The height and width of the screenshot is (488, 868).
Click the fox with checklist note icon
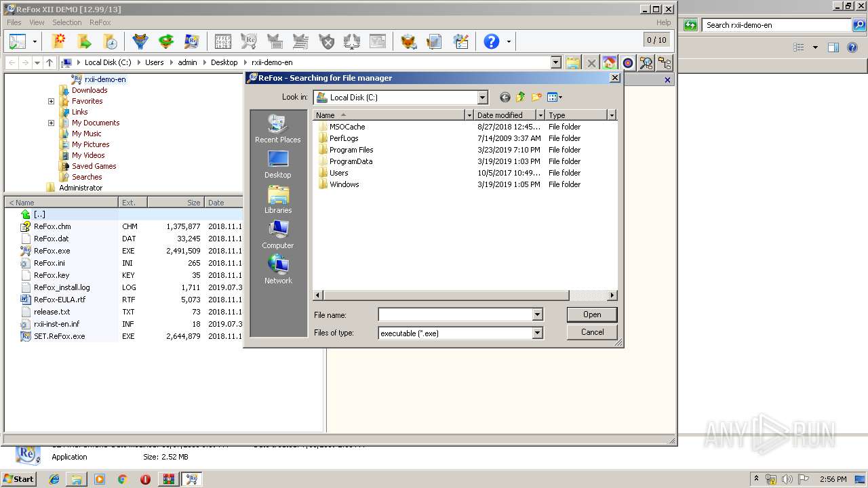(461, 41)
